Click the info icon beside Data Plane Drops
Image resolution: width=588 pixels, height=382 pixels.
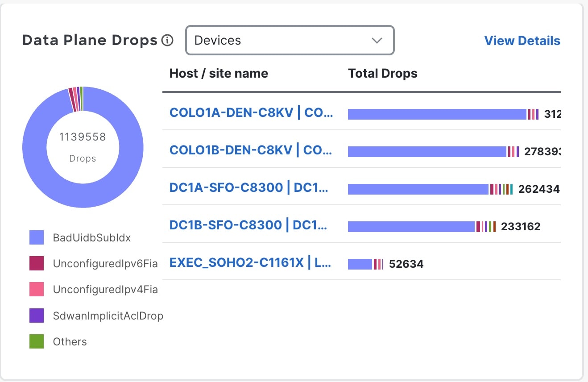167,41
